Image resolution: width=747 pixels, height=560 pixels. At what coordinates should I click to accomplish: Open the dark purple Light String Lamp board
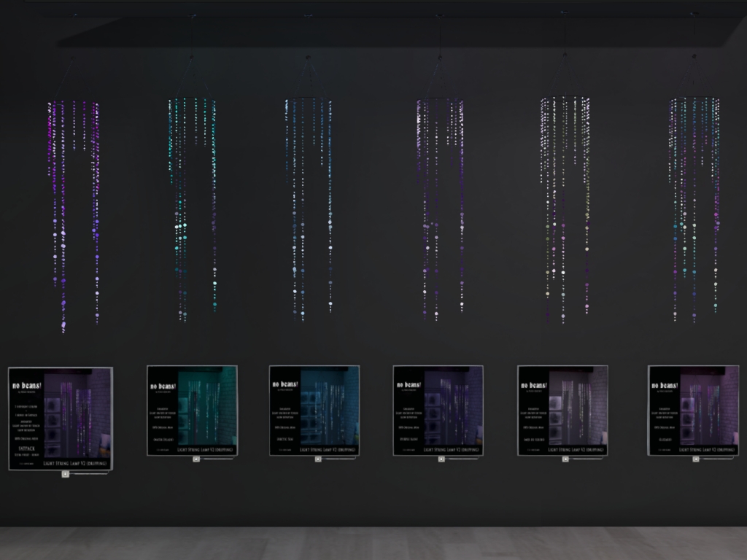click(x=438, y=410)
